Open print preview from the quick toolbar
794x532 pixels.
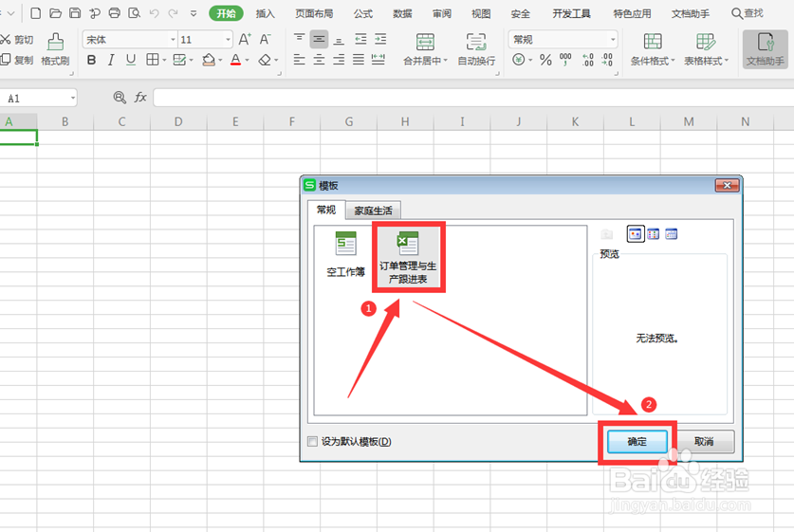point(134,13)
